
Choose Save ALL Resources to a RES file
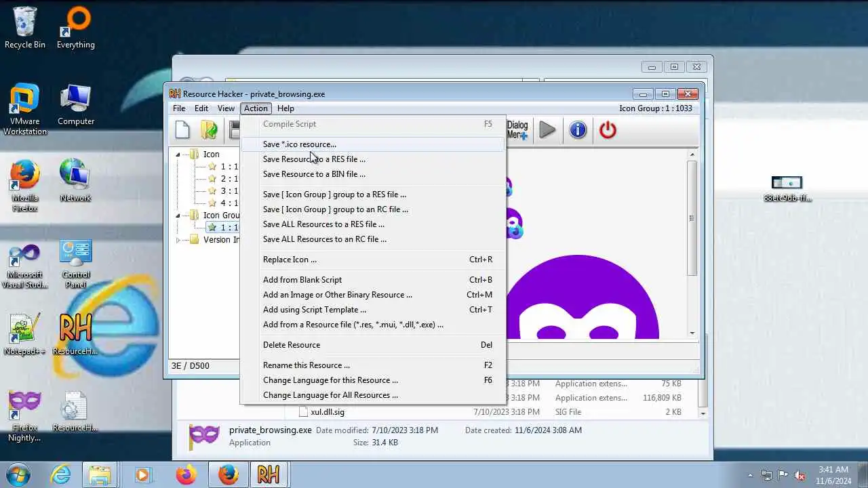(373, 224)
